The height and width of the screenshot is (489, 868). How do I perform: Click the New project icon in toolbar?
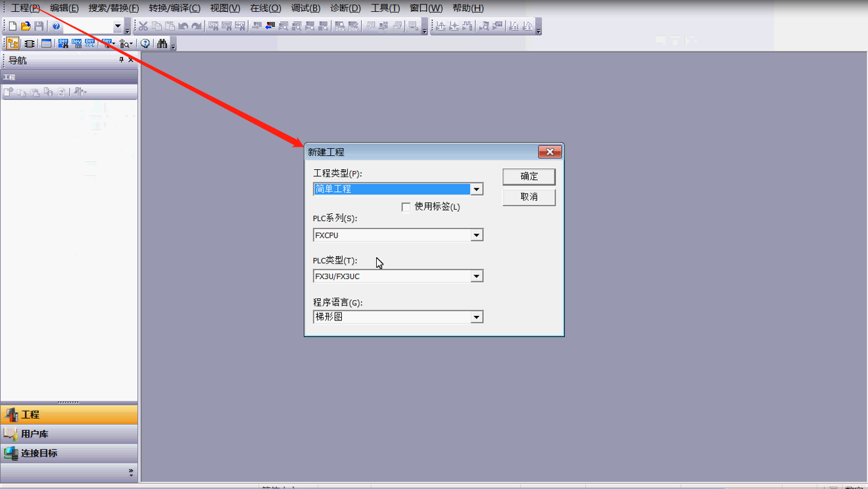pos(12,26)
